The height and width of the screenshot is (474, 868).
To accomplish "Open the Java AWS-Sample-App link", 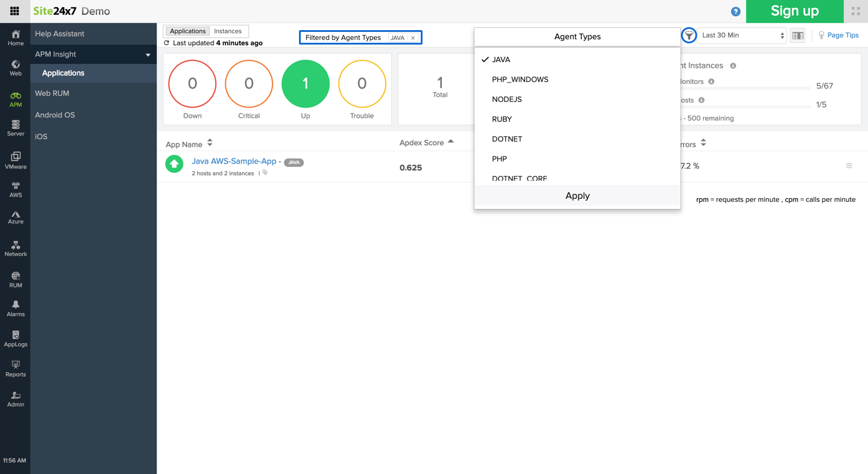I will coord(234,161).
